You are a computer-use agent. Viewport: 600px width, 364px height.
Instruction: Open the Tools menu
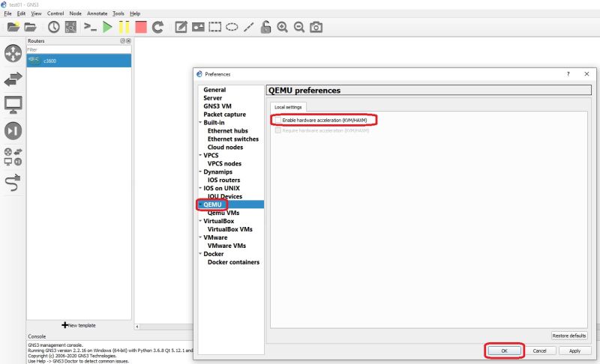(118, 13)
